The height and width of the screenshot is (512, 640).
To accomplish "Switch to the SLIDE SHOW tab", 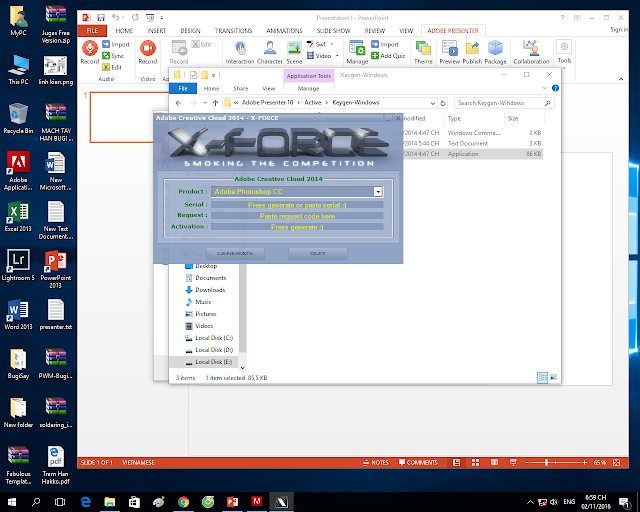I will [x=333, y=31].
